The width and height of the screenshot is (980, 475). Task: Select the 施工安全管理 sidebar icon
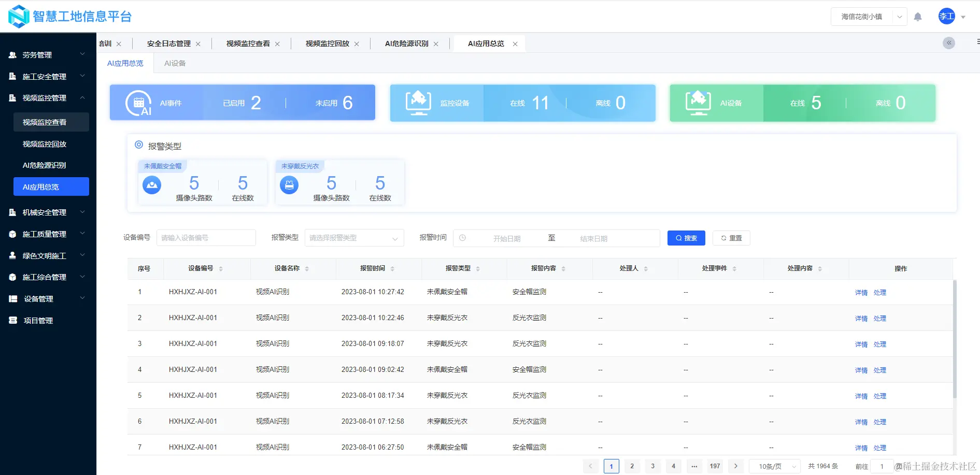(x=12, y=76)
